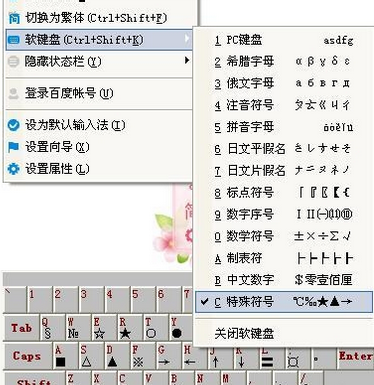Click the G key with right arrow
The image size is (374, 385).
coord(169,356)
